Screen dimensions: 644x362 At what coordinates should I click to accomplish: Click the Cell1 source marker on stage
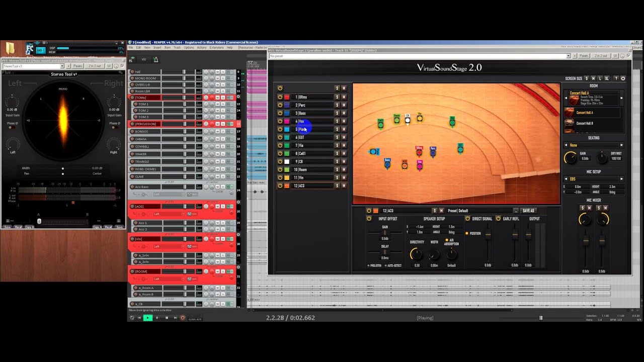pos(380,124)
